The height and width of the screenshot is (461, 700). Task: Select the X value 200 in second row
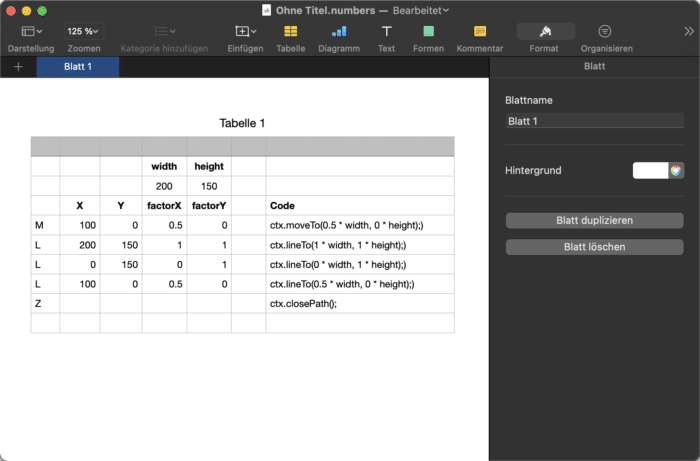click(80, 245)
